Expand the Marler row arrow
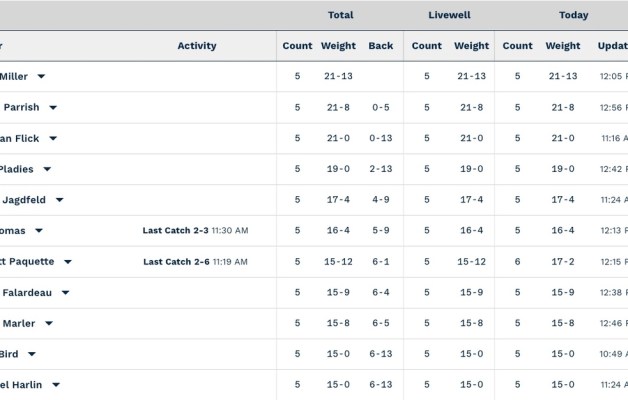 [49, 324]
